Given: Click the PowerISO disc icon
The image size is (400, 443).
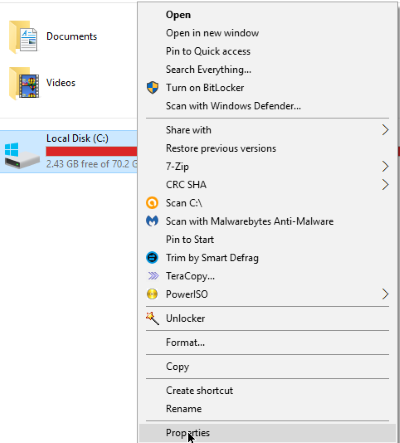Looking at the screenshot, I should point(152,294).
